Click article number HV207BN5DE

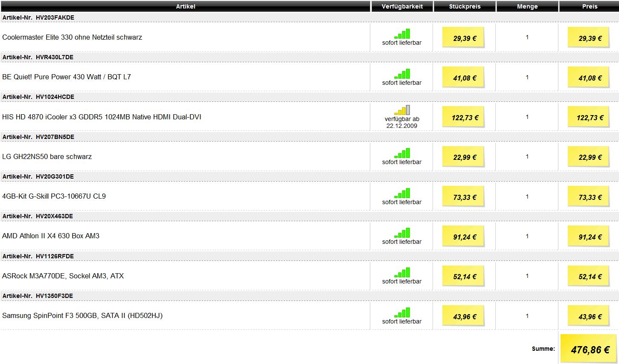pyautogui.click(x=55, y=137)
